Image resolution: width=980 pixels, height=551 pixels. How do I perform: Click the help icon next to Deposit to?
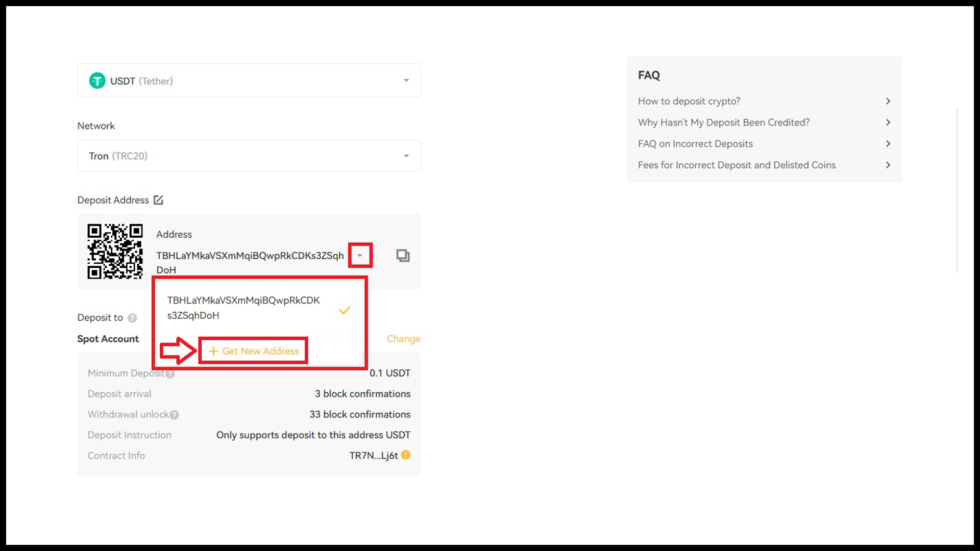(132, 318)
